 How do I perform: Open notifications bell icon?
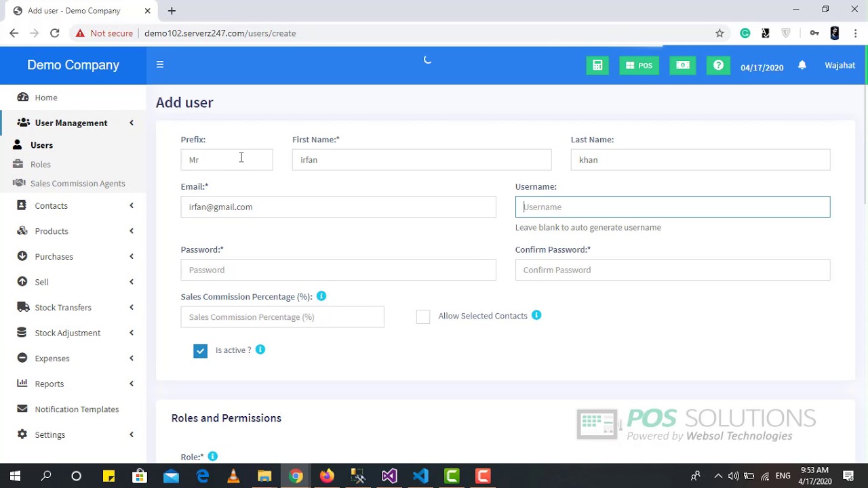coord(802,65)
